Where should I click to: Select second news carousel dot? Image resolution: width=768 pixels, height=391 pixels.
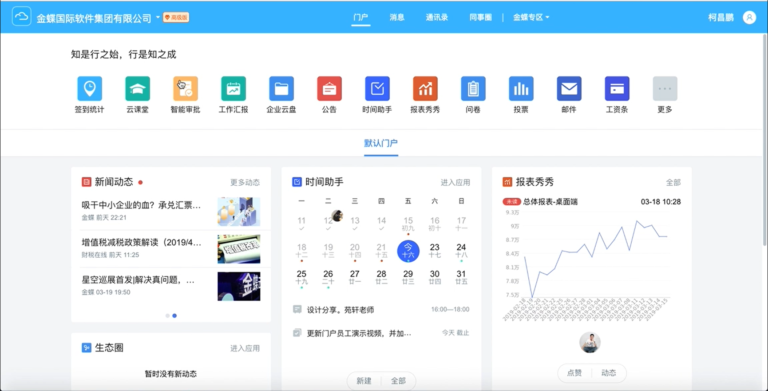(x=174, y=316)
